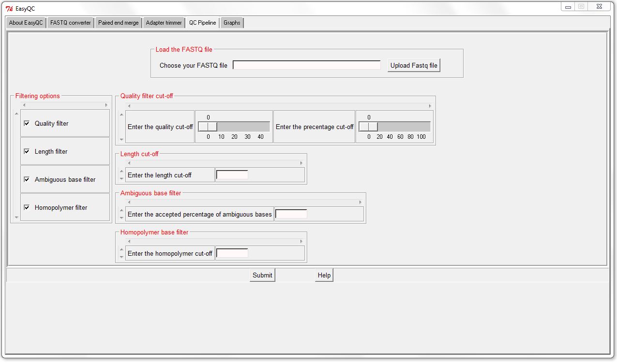Click the 40 mark on quality slider scale
The height and width of the screenshot is (364, 617).
tap(260, 137)
